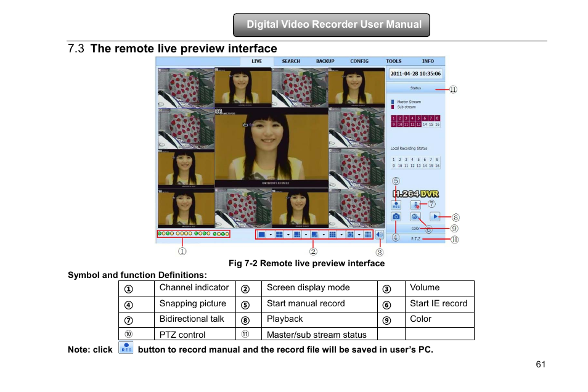Click the blue Master Stream legend swatch
The width and height of the screenshot is (588, 392).
coord(393,102)
